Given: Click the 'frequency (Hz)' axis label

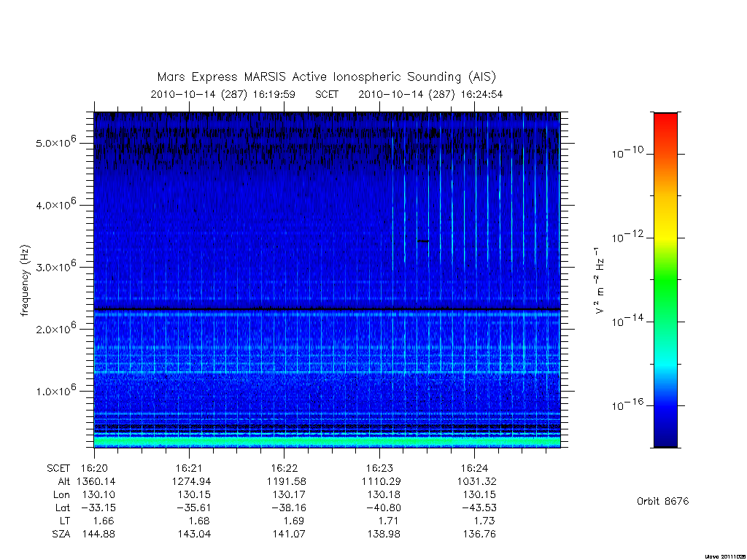Looking at the screenshot, I should 26,280.
